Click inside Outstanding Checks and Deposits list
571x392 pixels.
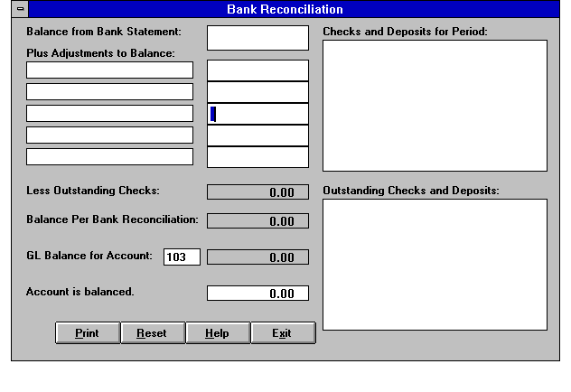click(435, 264)
